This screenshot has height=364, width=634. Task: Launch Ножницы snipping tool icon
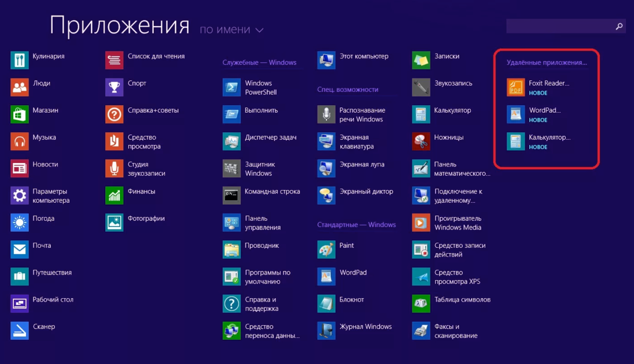click(x=421, y=142)
